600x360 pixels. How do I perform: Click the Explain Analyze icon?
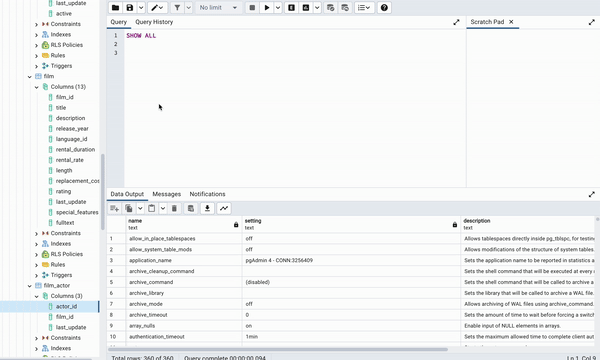[306, 7]
